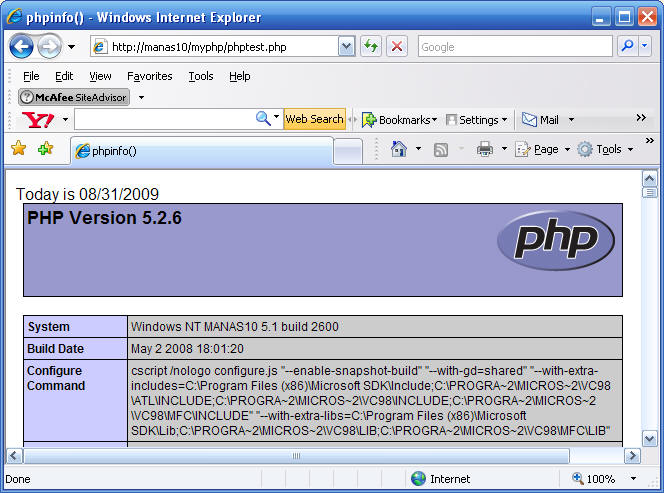Click the 'Done' status bar text

[x=18, y=479]
